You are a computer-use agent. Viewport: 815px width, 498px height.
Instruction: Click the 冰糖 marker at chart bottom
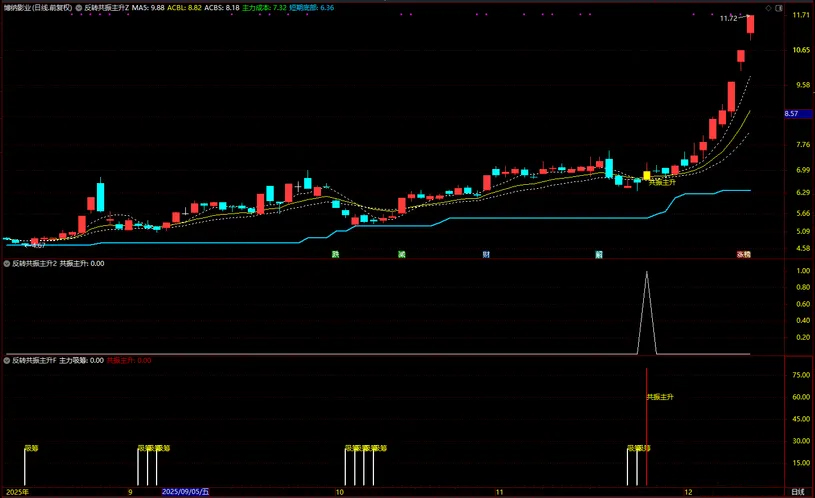click(744, 254)
